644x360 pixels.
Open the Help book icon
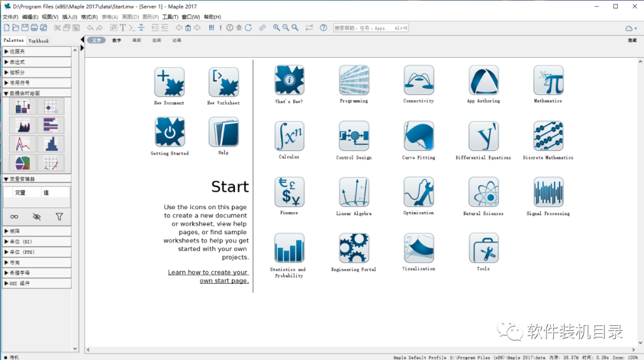pyautogui.click(x=224, y=132)
